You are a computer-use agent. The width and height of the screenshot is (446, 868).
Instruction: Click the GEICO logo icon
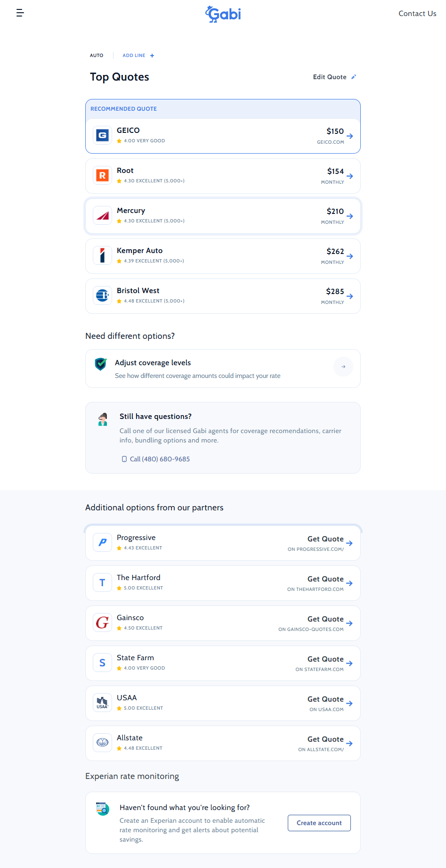coord(102,136)
